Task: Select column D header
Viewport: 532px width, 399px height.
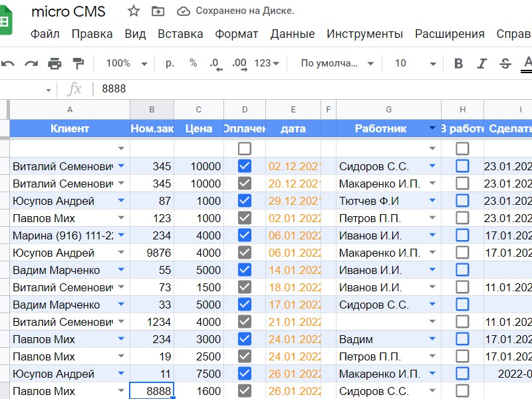Action: (x=245, y=110)
